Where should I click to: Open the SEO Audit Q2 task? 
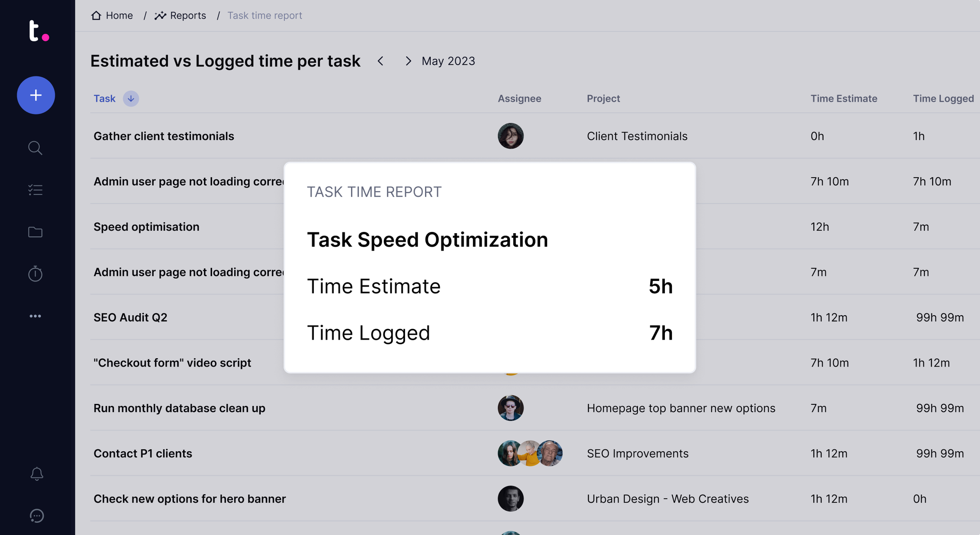130,317
